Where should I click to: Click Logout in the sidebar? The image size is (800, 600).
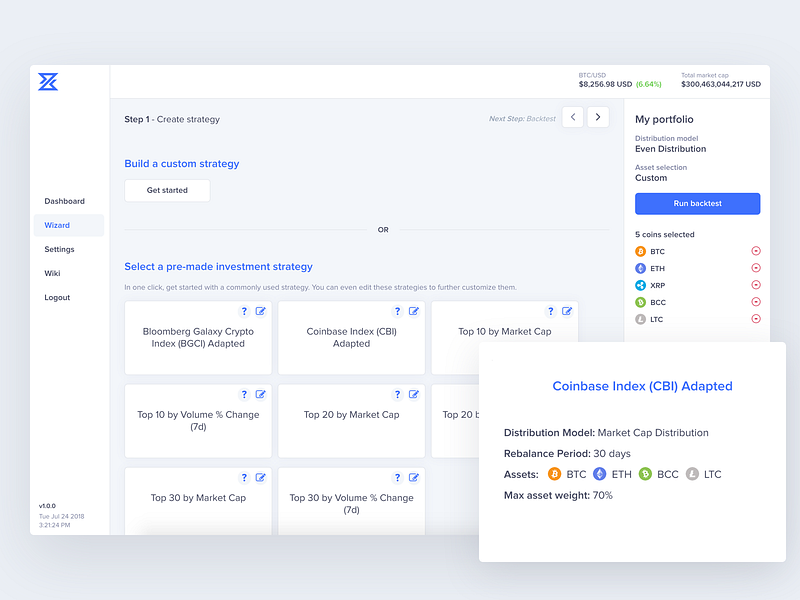pyautogui.click(x=57, y=297)
